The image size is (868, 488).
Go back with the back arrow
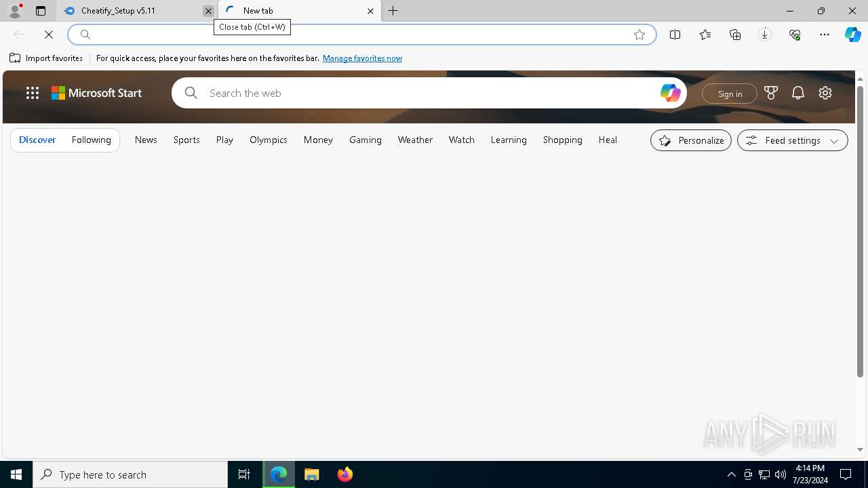point(19,35)
